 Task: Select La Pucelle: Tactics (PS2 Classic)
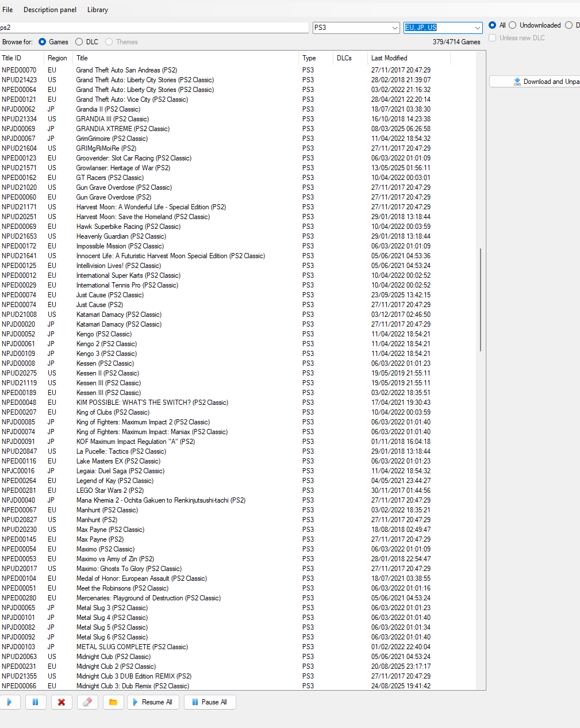[239, 451]
